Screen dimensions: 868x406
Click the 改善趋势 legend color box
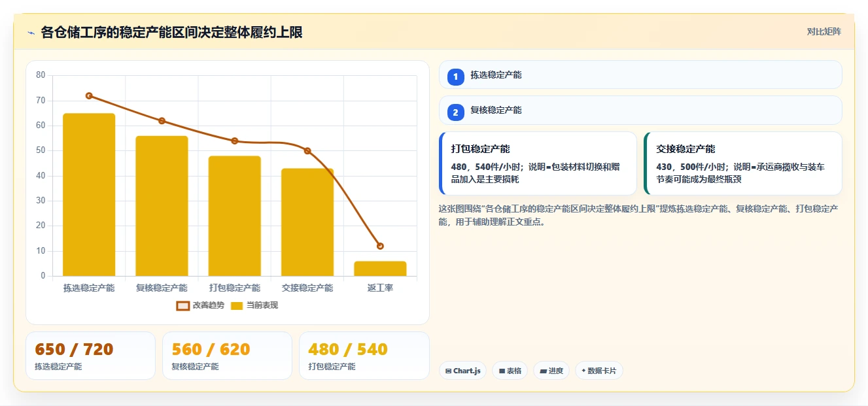click(183, 305)
